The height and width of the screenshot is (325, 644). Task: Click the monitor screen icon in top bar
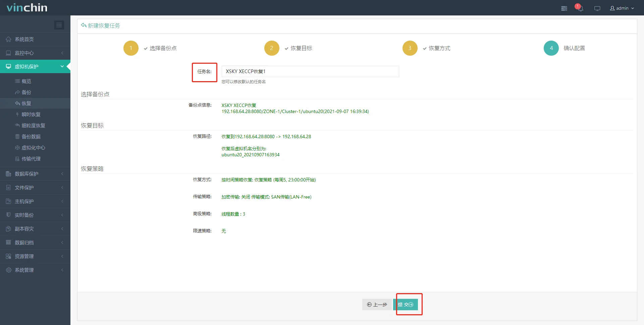[597, 8]
